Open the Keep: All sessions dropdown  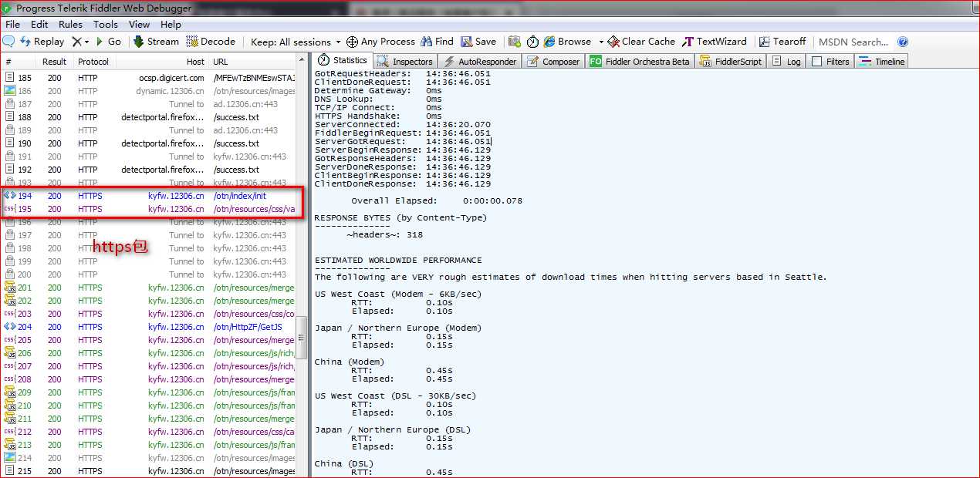point(296,42)
